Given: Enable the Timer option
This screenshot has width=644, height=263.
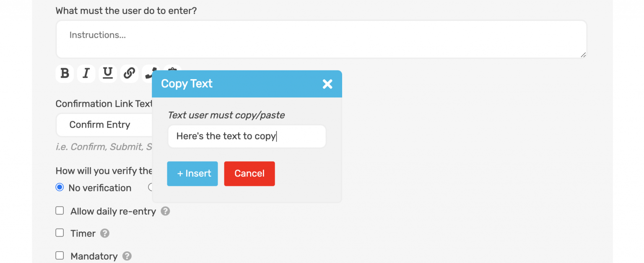Looking at the screenshot, I should click(60, 233).
